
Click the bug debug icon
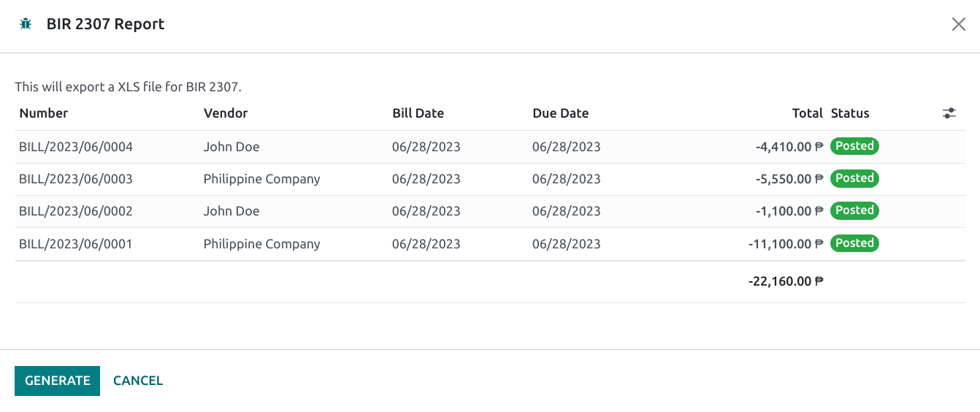click(x=26, y=24)
